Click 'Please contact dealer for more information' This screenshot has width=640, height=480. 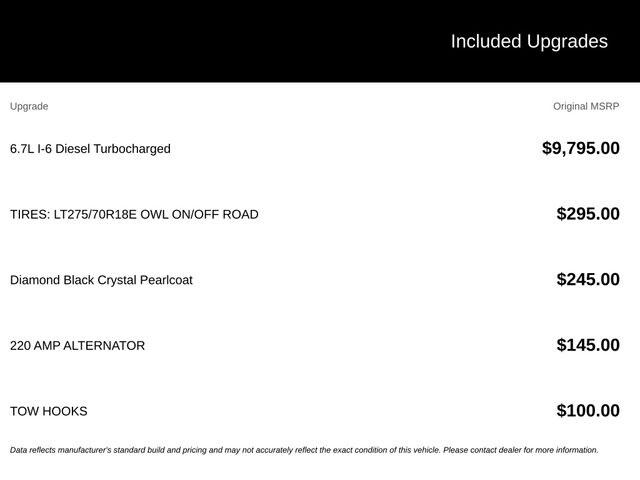pyautogui.click(x=521, y=450)
